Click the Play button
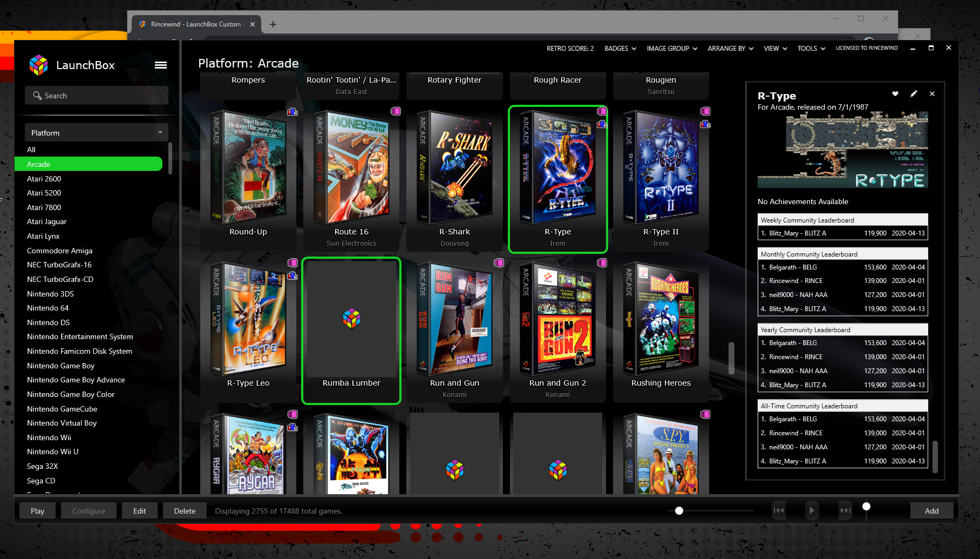 pos(38,511)
